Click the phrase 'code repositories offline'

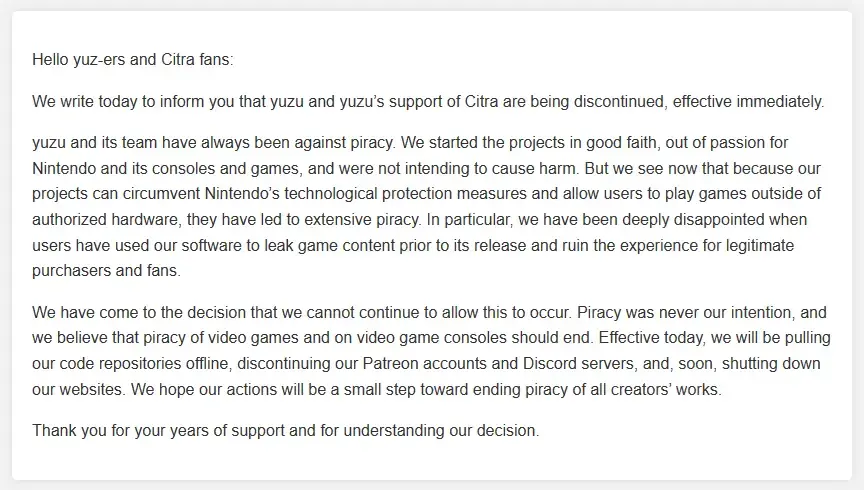[145, 364]
